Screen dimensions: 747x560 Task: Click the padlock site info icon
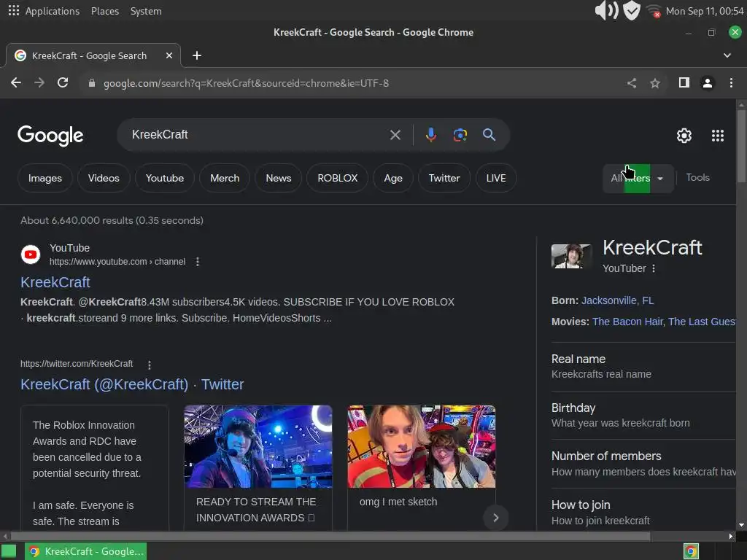(92, 83)
